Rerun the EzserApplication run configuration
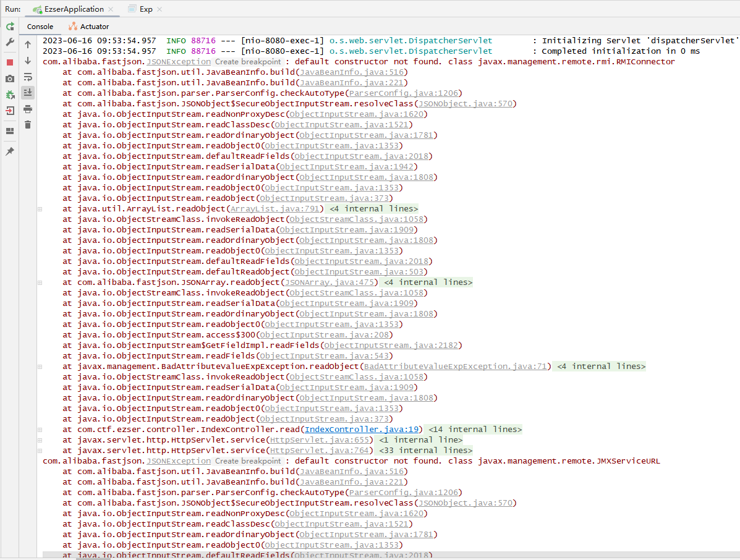 [10, 27]
